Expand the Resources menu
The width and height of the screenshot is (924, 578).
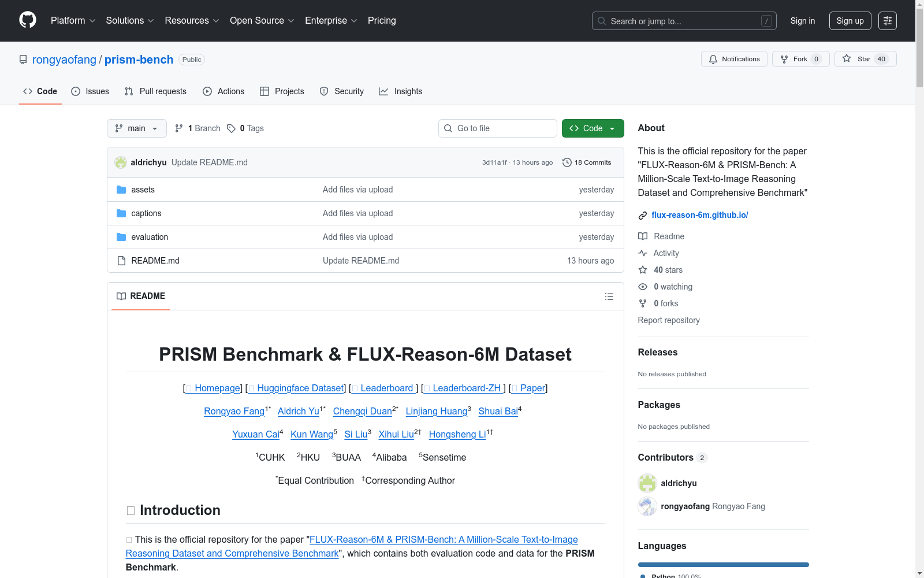(192, 21)
